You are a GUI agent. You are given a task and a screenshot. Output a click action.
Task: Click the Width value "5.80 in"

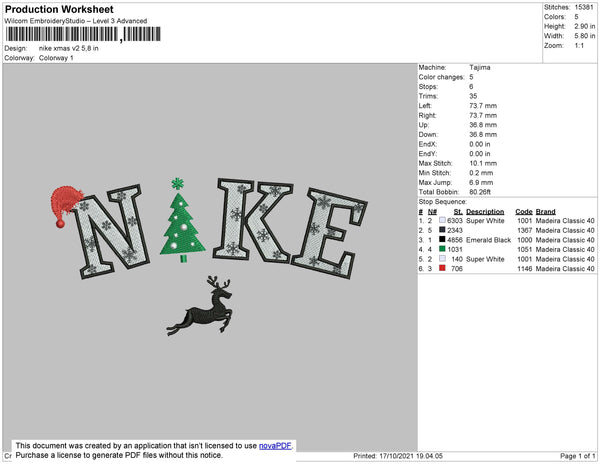click(x=585, y=36)
